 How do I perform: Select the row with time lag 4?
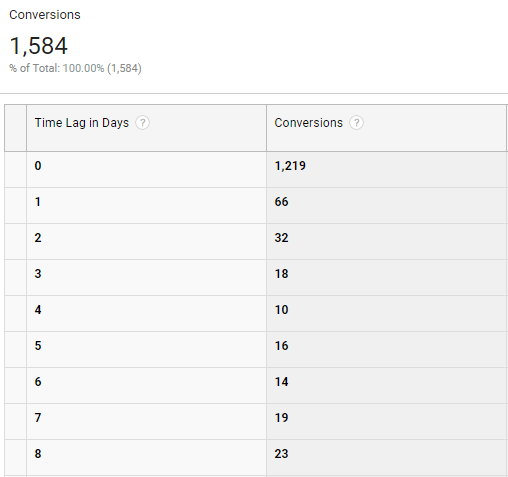pyautogui.click(x=256, y=313)
